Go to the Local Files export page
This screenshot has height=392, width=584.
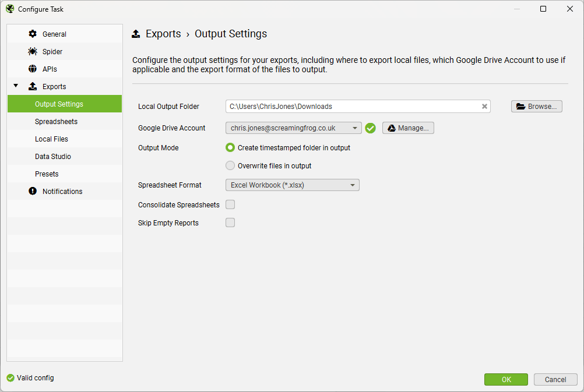(x=65, y=139)
